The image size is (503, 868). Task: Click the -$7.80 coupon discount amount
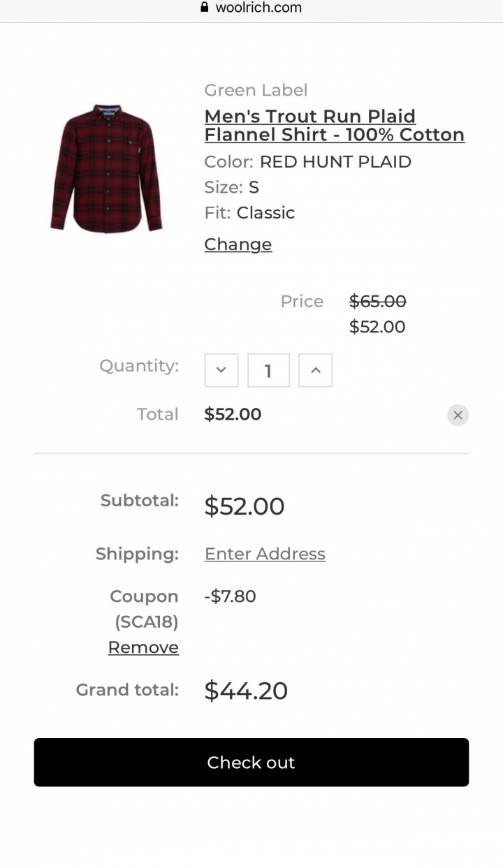230,596
